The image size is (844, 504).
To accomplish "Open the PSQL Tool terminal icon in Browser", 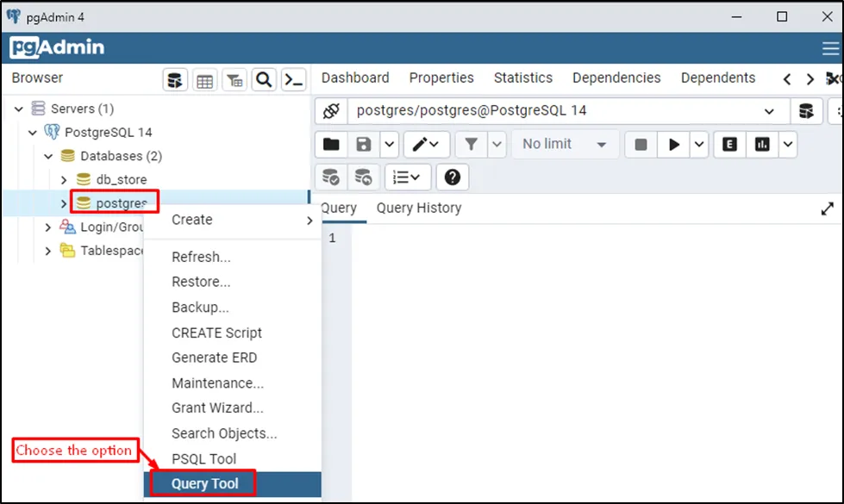I will tap(294, 80).
